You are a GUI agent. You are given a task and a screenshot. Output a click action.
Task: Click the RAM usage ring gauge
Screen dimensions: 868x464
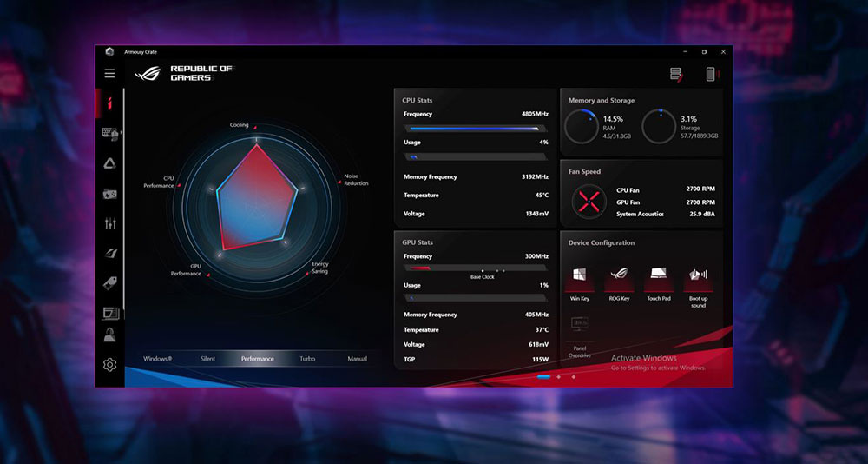[x=582, y=126]
